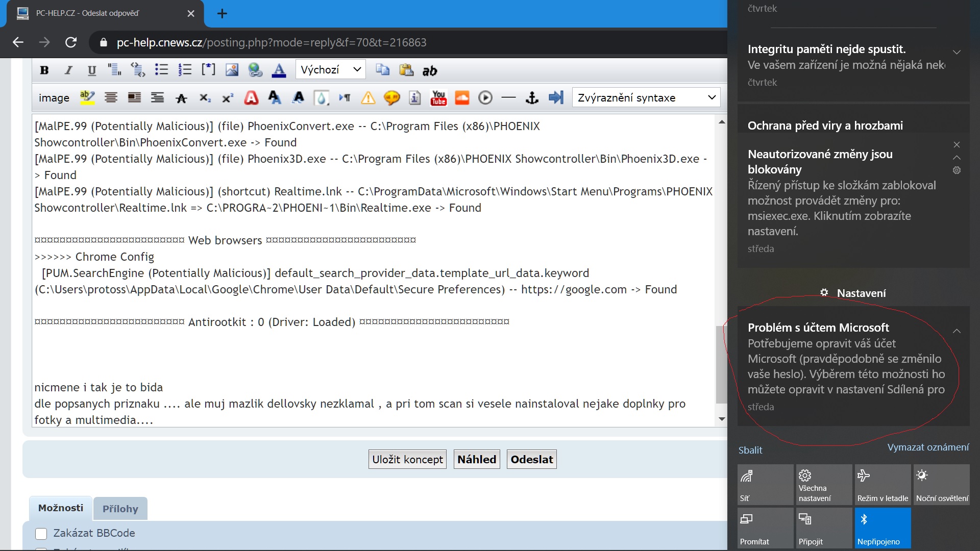Open the Zvýraznění syntaxe dropdown
This screenshot has width=980, height=551.
646,97
